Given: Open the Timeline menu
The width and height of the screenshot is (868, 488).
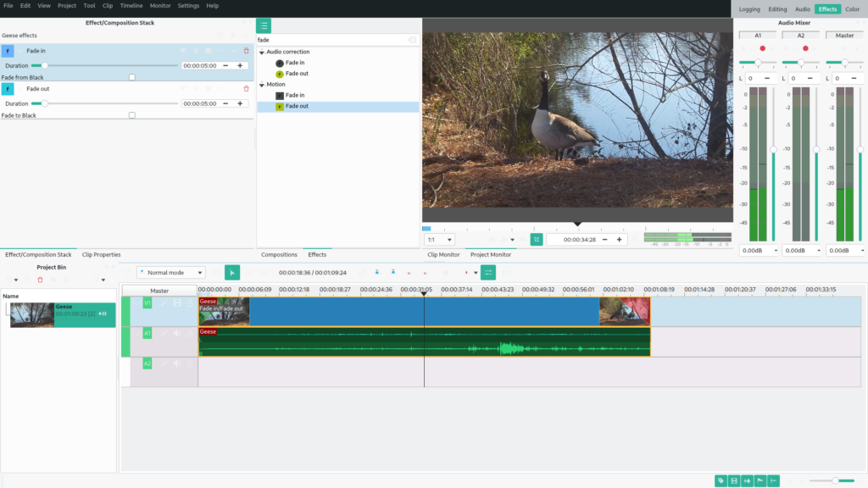Looking at the screenshot, I should 131,6.
